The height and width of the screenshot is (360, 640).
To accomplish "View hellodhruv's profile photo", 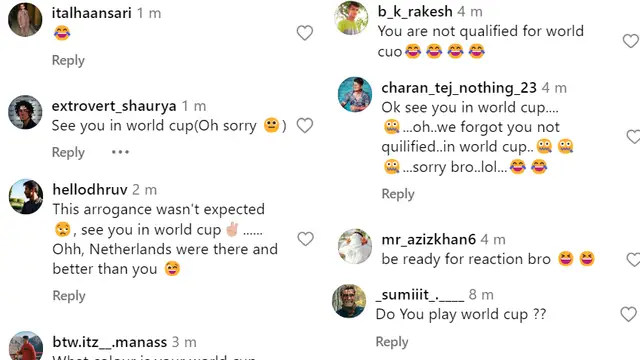I will point(26,196).
